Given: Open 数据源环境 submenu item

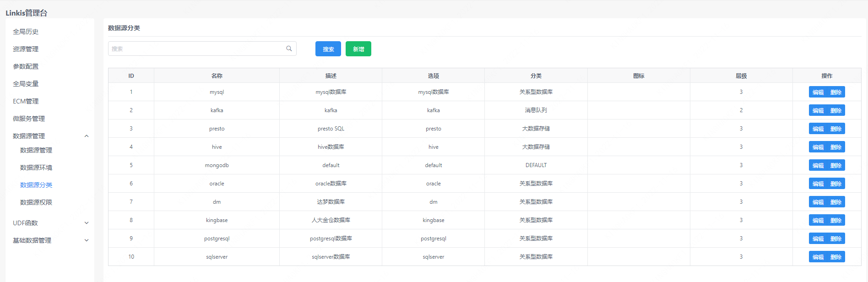Looking at the screenshot, I should pos(36,168).
